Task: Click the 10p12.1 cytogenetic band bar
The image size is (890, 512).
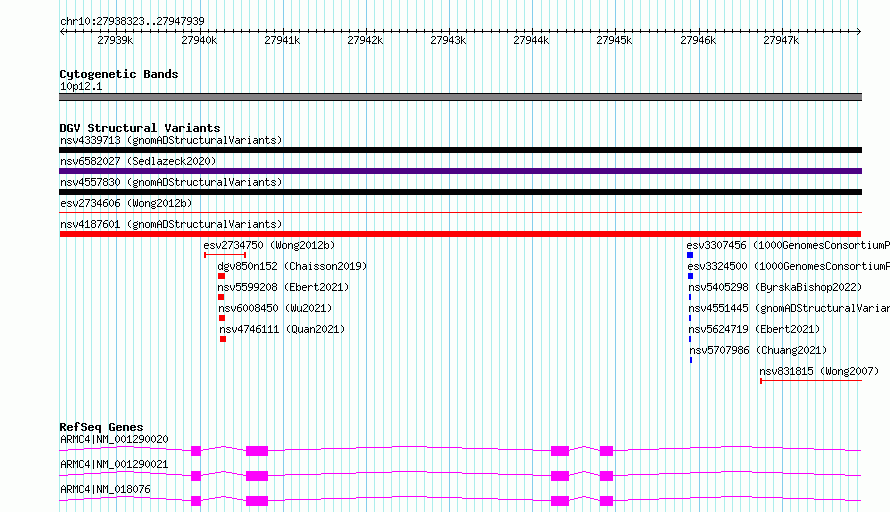Action: pyautogui.click(x=460, y=97)
